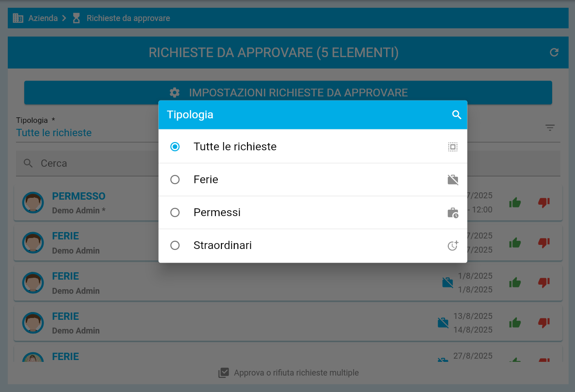
Task: Reject the first FERIE request with the red thumbs down
Action: coord(544,243)
